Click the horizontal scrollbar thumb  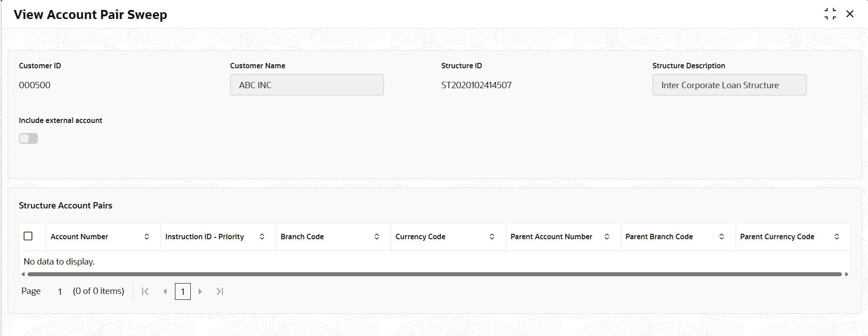pos(434,274)
